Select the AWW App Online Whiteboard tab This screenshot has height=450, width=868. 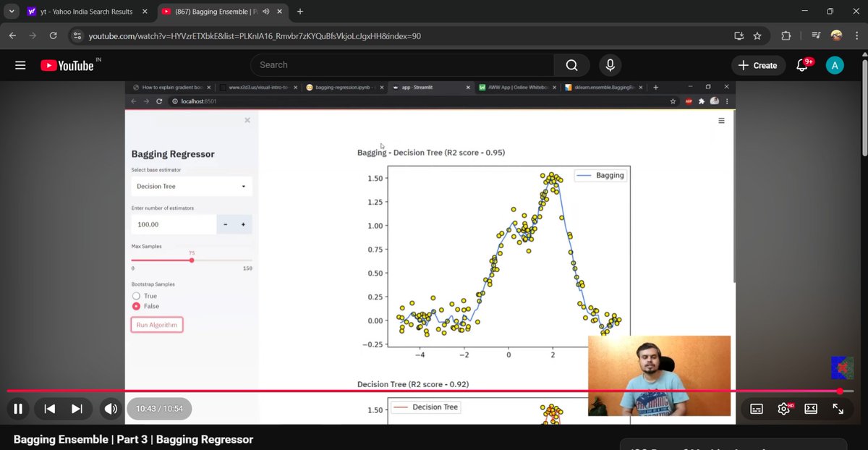(x=516, y=87)
